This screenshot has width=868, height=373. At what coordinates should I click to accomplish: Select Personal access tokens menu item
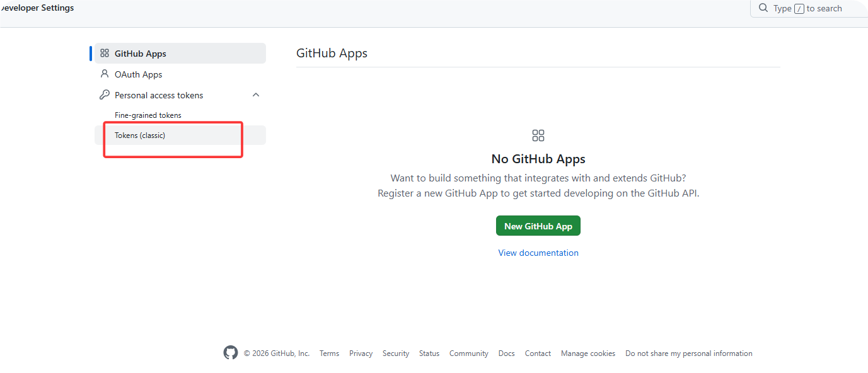(x=180, y=95)
